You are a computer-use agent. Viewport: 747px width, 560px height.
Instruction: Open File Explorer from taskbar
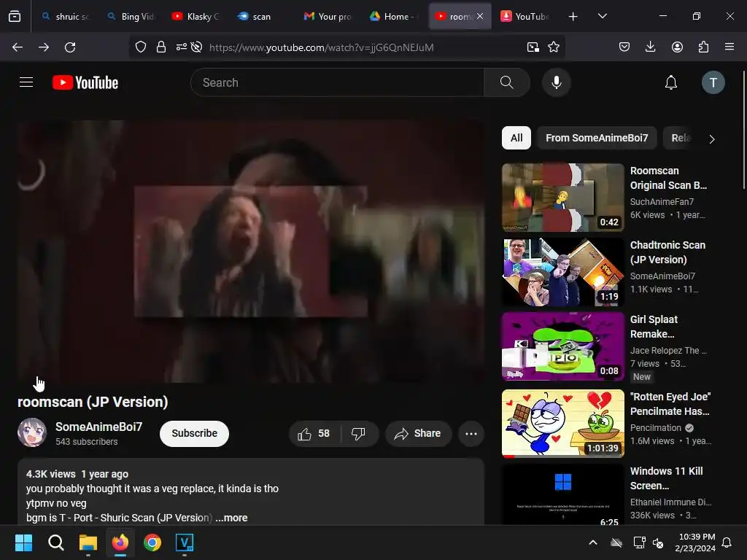pos(88,542)
